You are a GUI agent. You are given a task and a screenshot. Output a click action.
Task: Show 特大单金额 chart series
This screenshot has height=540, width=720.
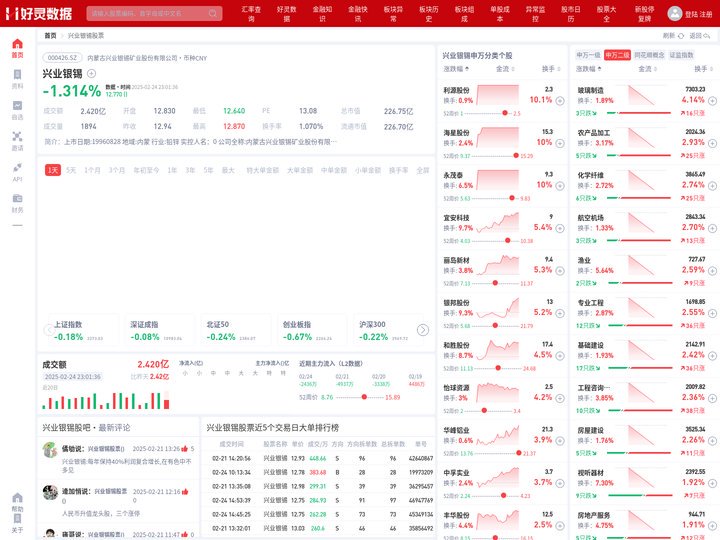263,170
